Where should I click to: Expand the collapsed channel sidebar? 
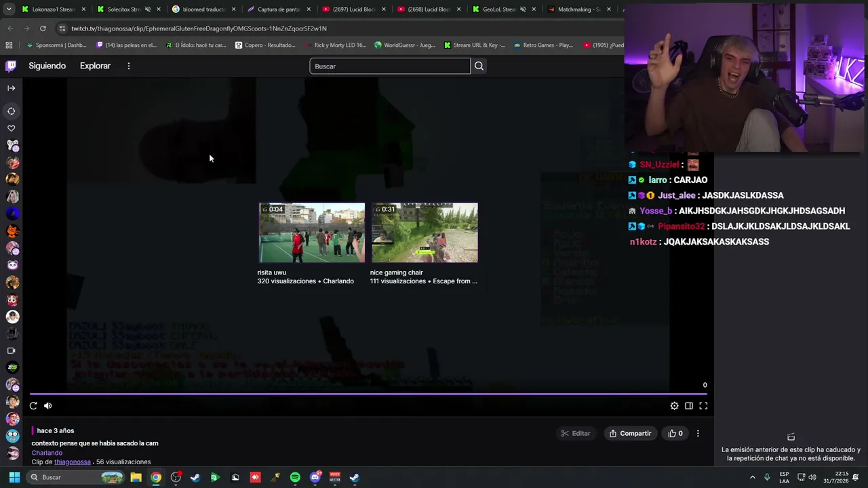(11, 88)
